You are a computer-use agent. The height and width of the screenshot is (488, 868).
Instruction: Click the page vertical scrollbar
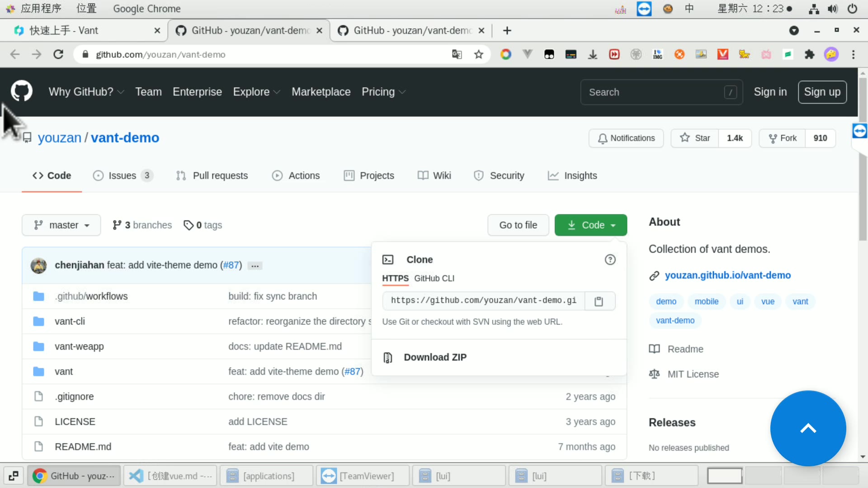[863, 158]
